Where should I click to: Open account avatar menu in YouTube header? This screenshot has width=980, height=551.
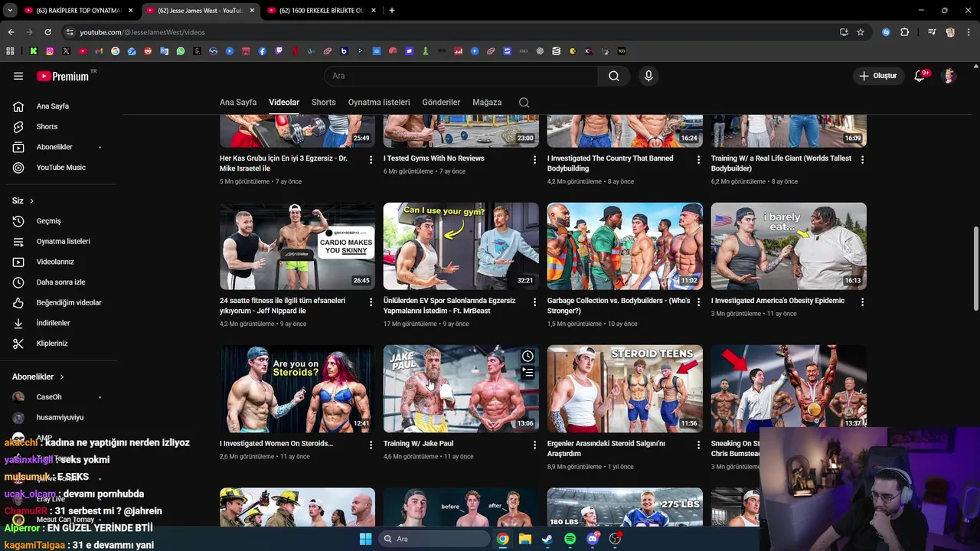click(x=949, y=76)
